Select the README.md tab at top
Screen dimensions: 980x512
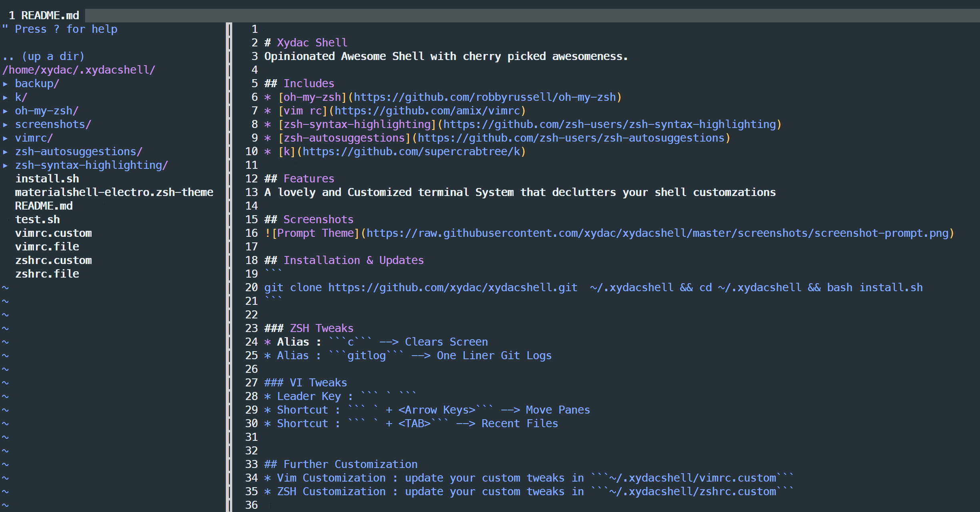(x=44, y=15)
